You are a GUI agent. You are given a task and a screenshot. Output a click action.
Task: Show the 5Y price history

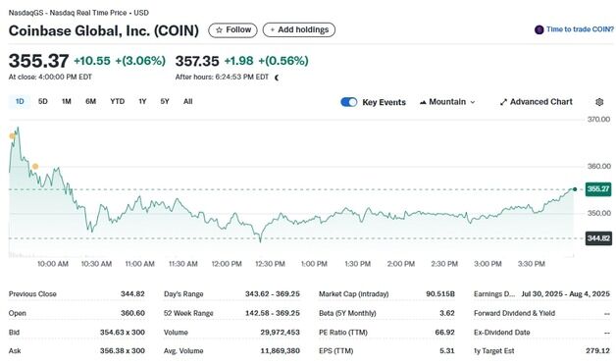pyautogui.click(x=165, y=101)
